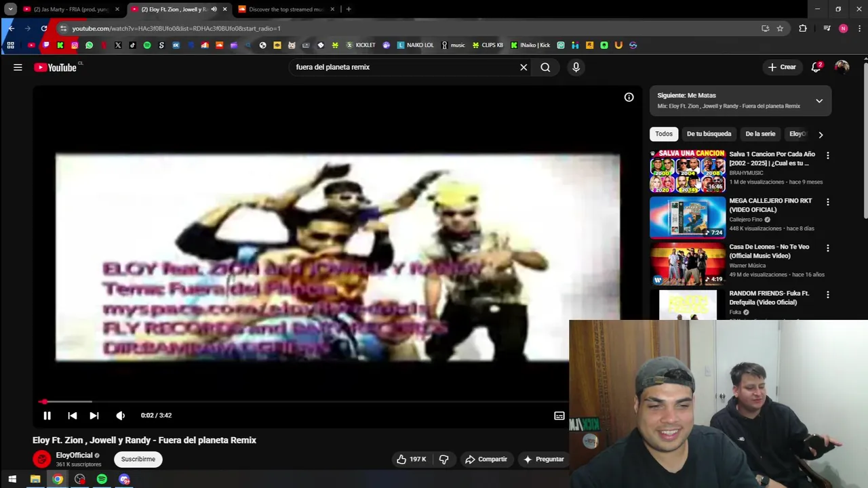The height and width of the screenshot is (488, 868).
Task: Open the apps grid bookmark shortcut
Action: (10, 45)
